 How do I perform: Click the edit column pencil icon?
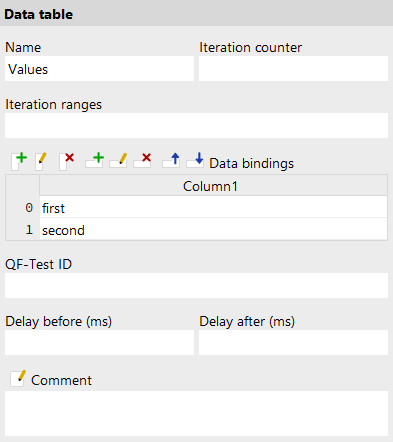(x=41, y=161)
